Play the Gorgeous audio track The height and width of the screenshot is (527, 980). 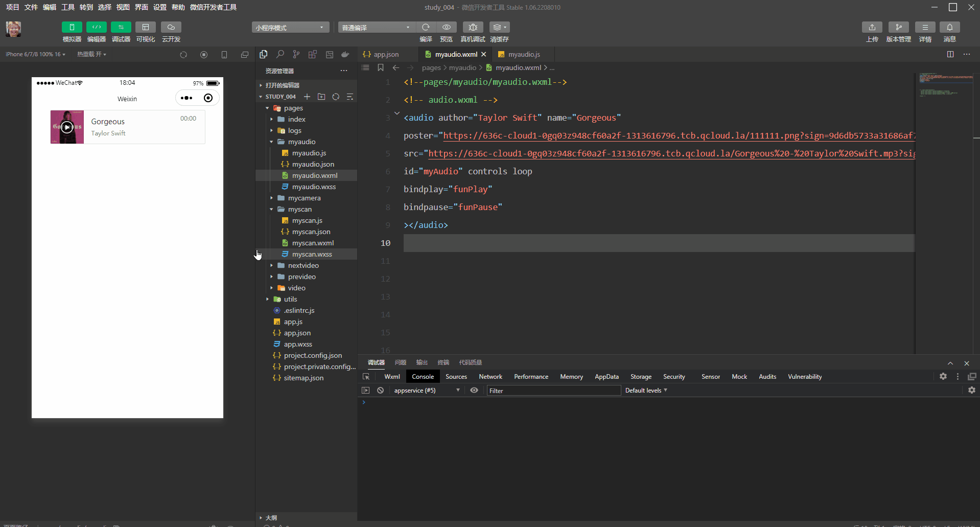point(67,127)
